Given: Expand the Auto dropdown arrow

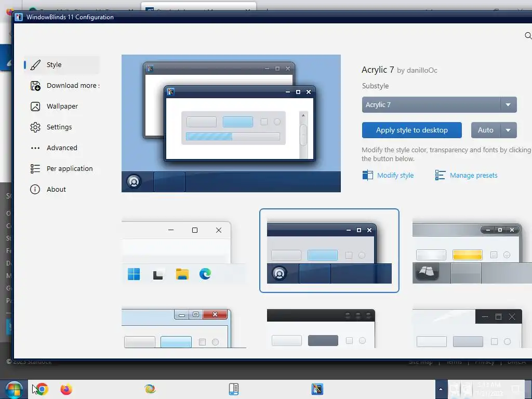Looking at the screenshot, I should click(x=508, y=130).
